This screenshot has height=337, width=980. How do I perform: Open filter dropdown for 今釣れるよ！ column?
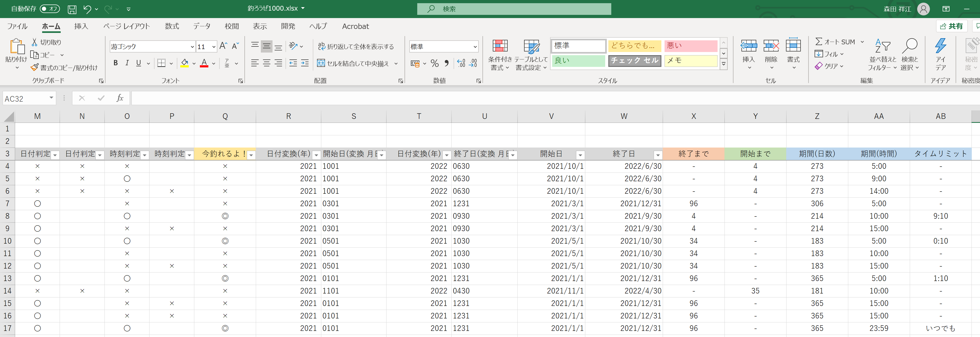click(251, 155)
